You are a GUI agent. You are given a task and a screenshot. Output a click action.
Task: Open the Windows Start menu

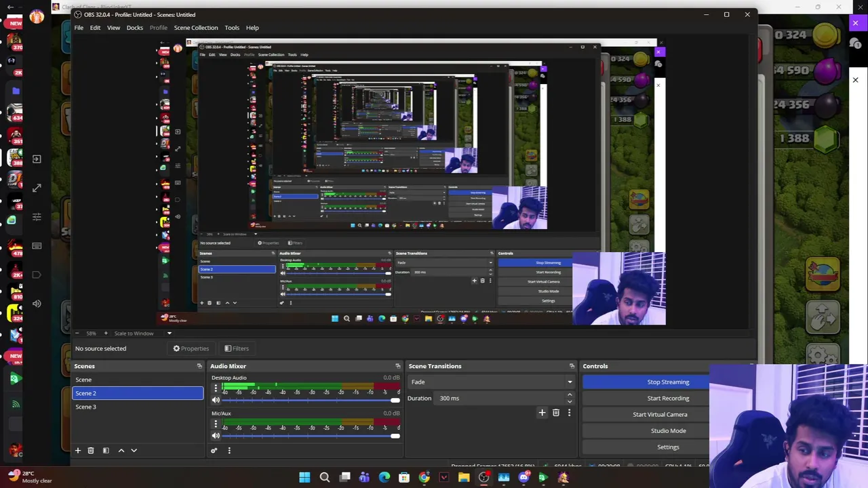pyautogui.click(x=304, y=478)
